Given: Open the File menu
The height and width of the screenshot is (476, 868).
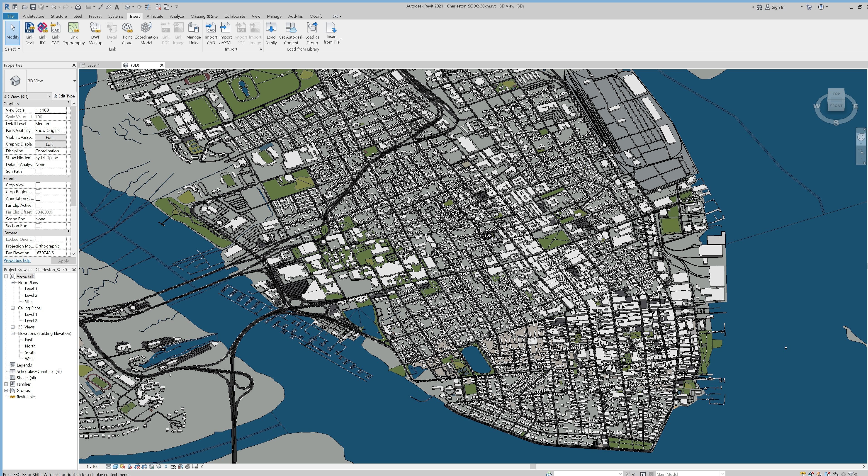Looking at the screenshot, I should 10,16.
